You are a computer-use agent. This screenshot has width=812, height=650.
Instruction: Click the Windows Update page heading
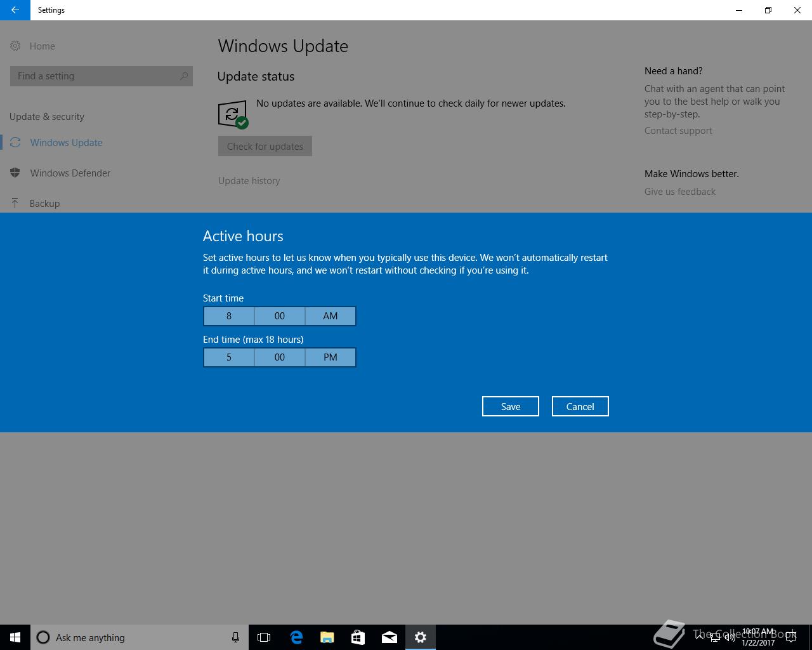point(283,46)
